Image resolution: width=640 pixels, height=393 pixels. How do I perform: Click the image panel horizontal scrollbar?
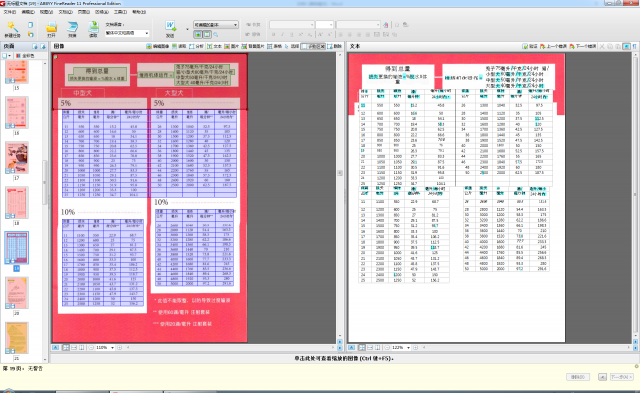click(x=231, y=348)
